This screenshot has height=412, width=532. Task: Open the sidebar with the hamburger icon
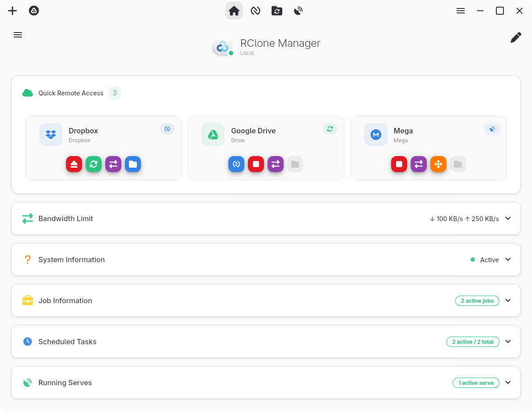tap(18, 35)
